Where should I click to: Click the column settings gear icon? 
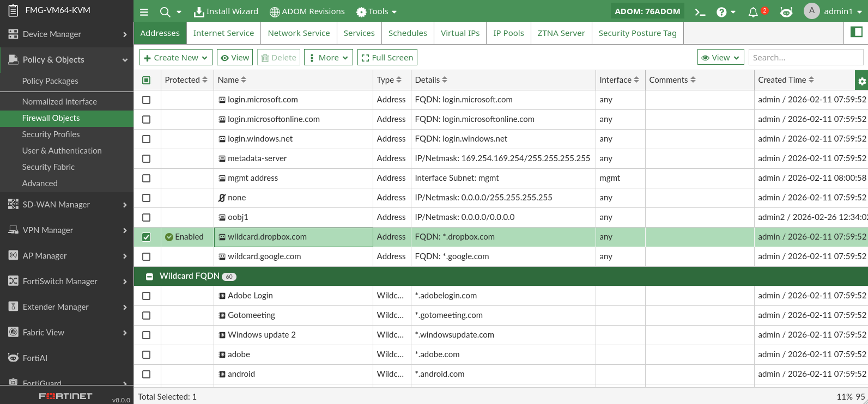[861, 81]
